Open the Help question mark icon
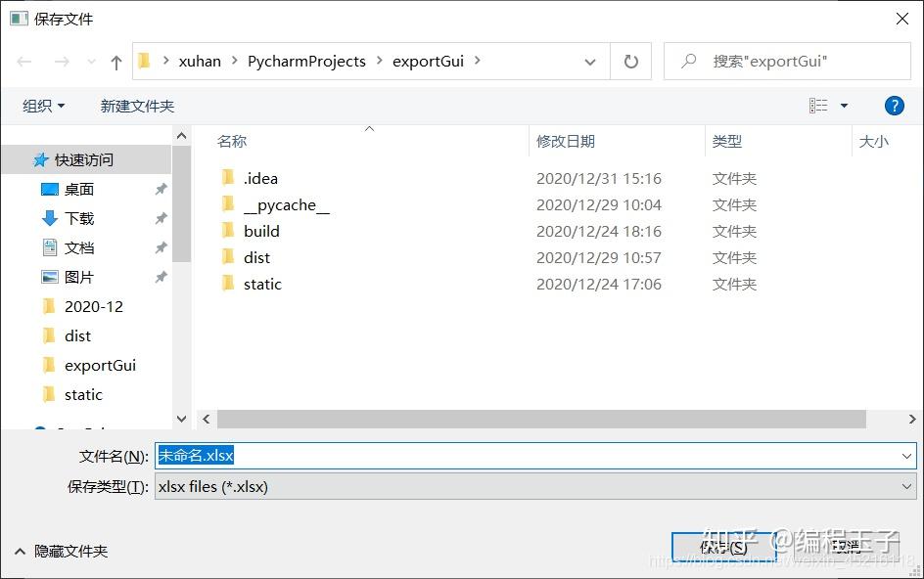The width and height of the screenshot is (924, 579). (x=894, y=106)
